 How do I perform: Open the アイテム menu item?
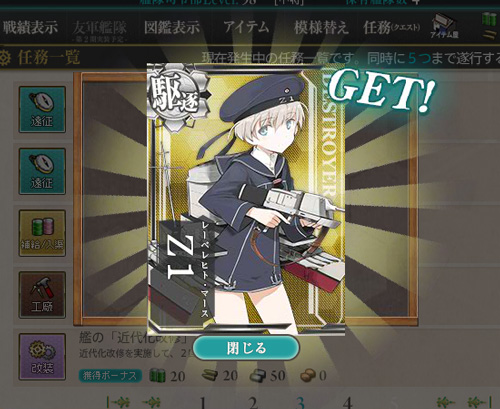tap(246, 27)
